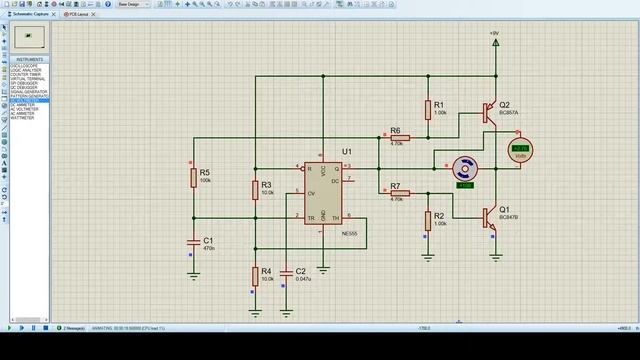Click the instruments list horizontal scrollbar
Screen dimensions: 640x360
(28, 320)
